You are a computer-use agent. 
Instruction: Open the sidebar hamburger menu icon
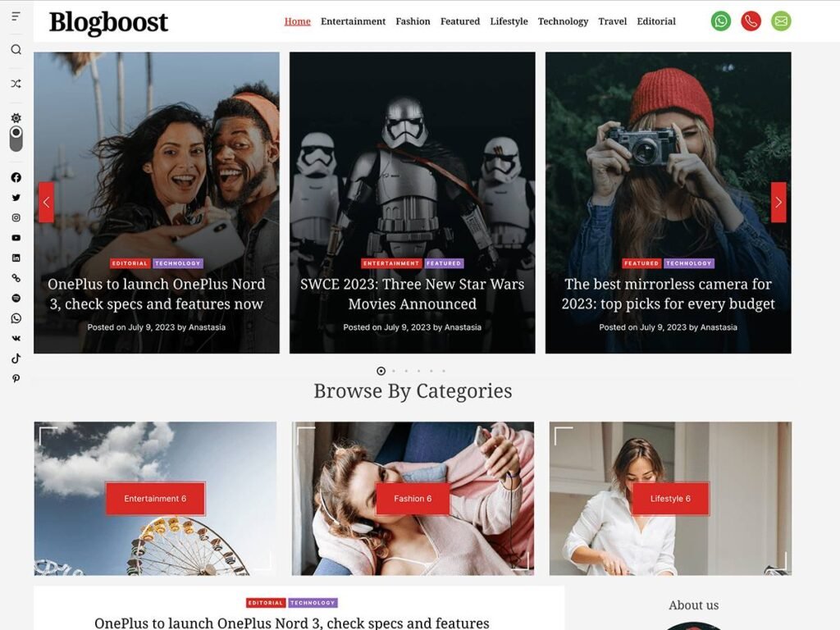click(16, 16)
